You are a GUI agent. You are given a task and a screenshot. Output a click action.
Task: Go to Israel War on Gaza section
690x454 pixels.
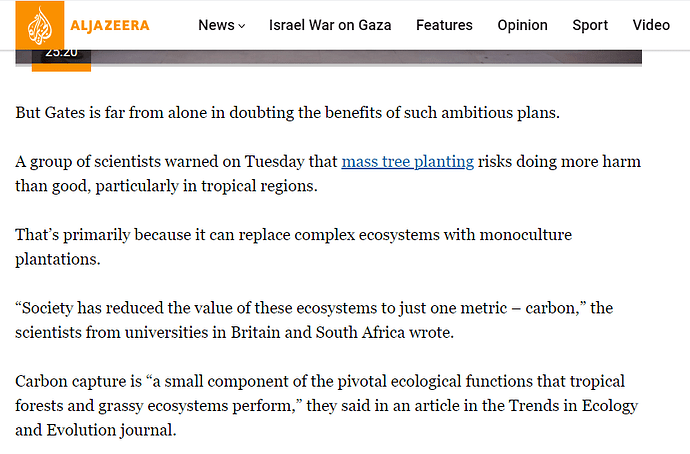pos(330,25)
